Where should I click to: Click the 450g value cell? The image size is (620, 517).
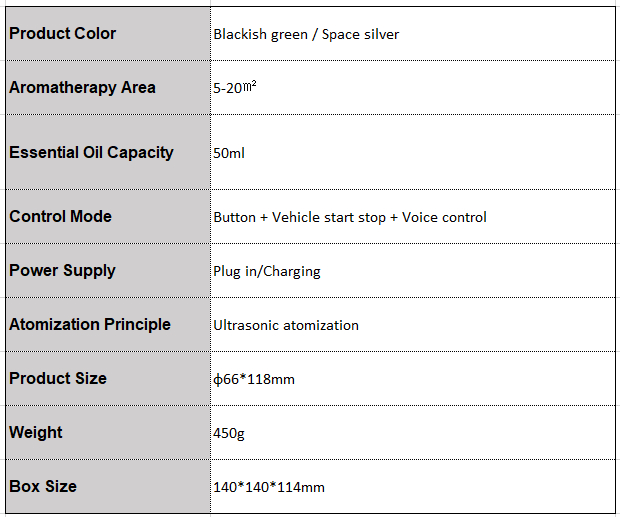413,432
